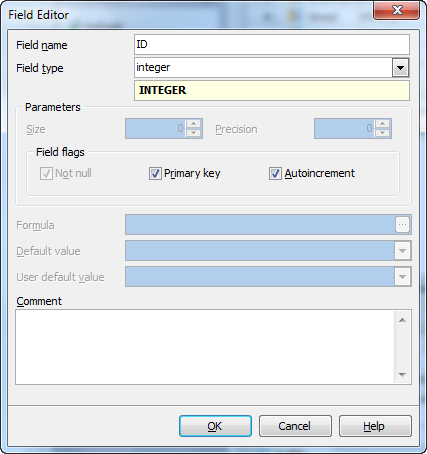Viewport: 427px width, 454px height.
Task: Click Comment box scroll up arrow
Action: (x=402, y=320)
